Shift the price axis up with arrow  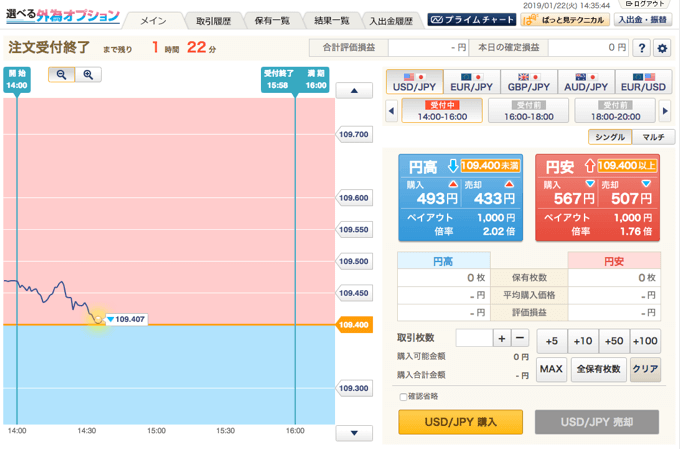(x=354, y=91)
